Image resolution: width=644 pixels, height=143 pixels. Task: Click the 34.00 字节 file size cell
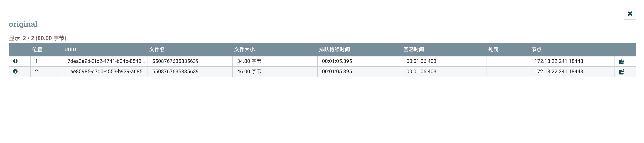[x=249, y=61]
